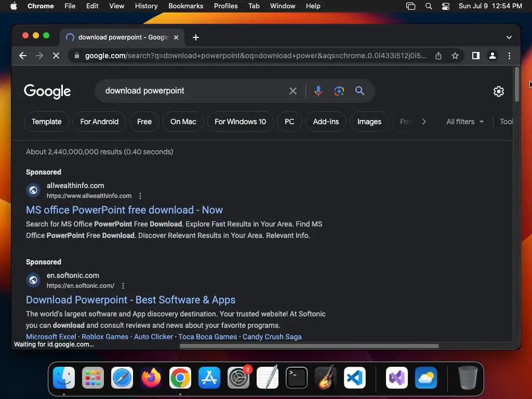Viewport: 532px width, 399px height.
Task: Open Spotlight search in the menu bar
Action: pyautogui.click(x=429, y=6)
